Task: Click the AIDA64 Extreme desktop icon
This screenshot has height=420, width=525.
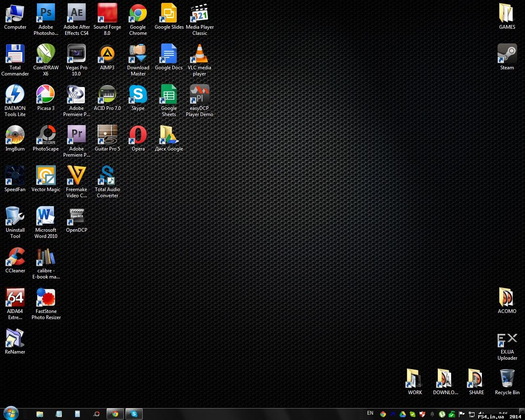Action: tap(15, 298)
